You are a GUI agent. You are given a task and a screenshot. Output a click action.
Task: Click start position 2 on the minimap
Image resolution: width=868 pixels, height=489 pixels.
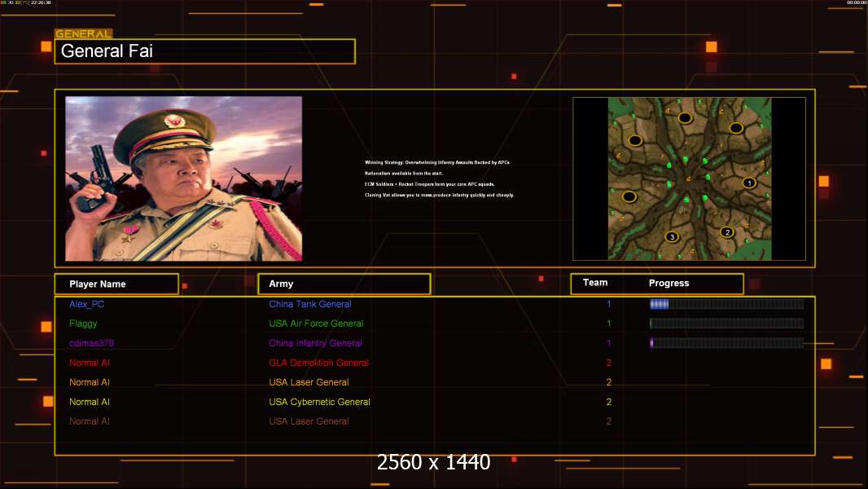point(727,232)
